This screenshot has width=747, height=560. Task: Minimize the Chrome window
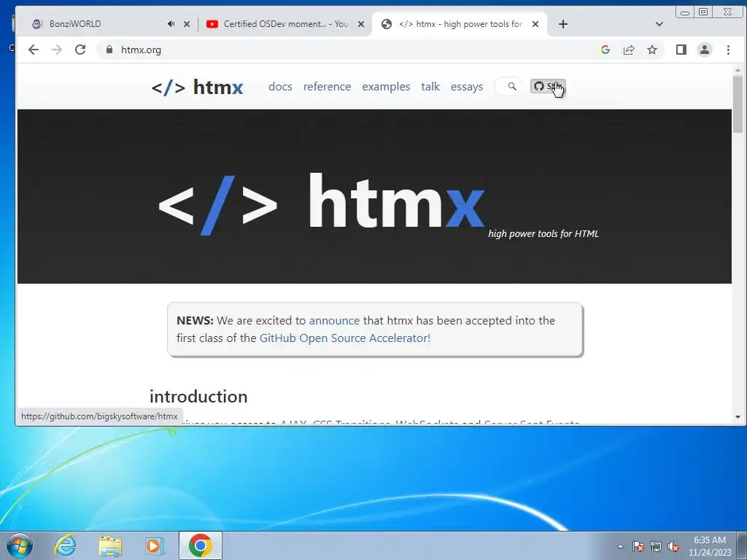pyautogui.click(x=684, y=12)
